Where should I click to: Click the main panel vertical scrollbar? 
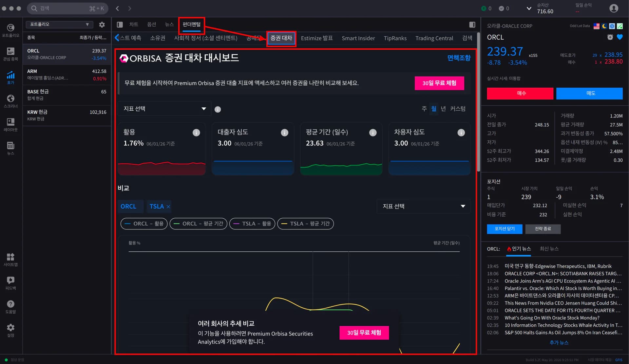[478, 101]
